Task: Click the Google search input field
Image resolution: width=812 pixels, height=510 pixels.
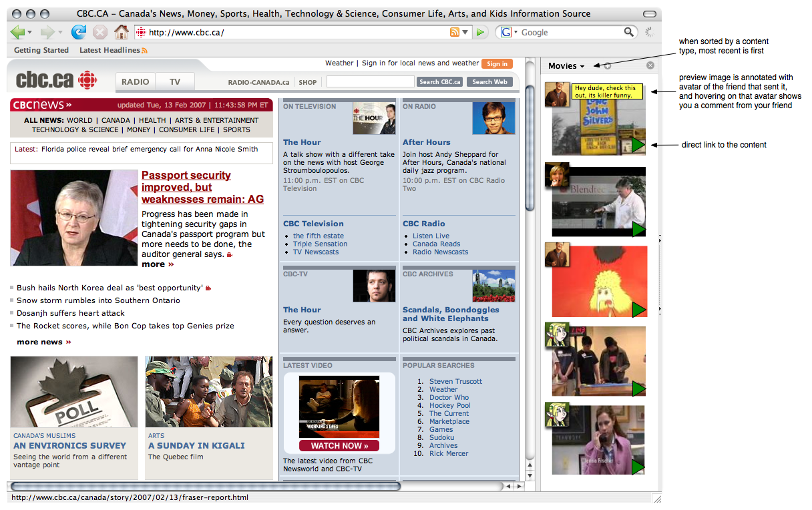Action: point(571,32)
